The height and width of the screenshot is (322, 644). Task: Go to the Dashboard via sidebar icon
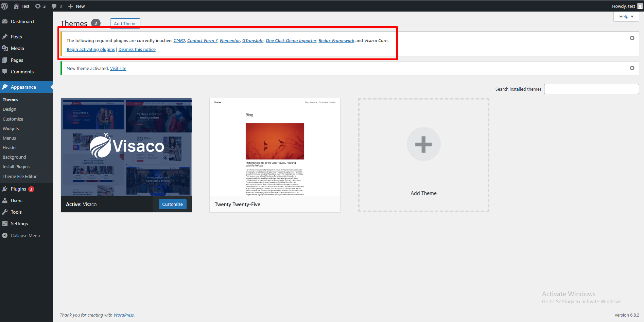5,21
